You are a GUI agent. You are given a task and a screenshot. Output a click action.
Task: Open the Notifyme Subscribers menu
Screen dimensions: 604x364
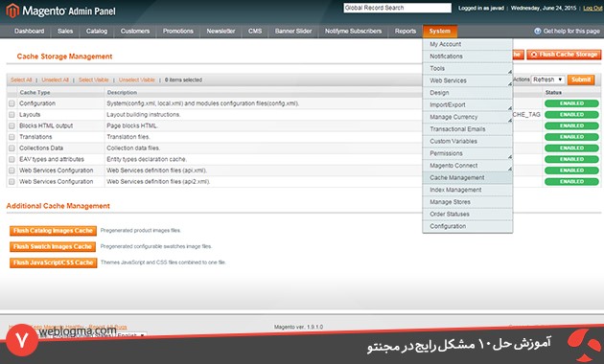pyautogui.click(x=353, y=32)
